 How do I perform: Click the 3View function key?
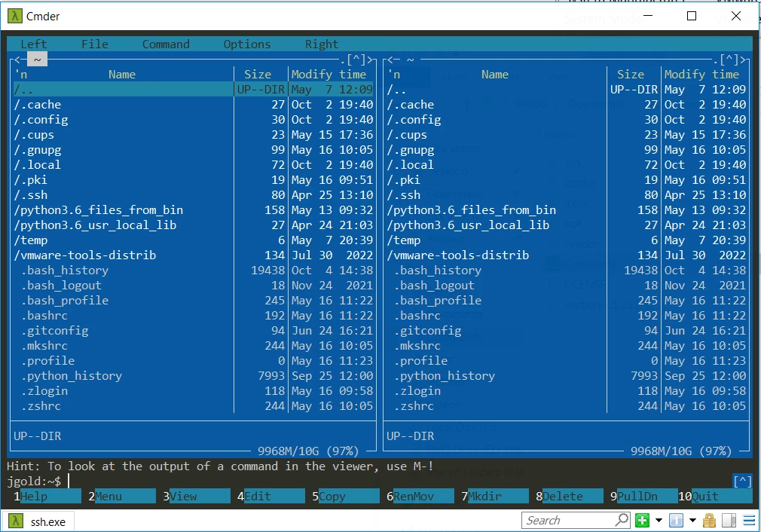point(197,496)
